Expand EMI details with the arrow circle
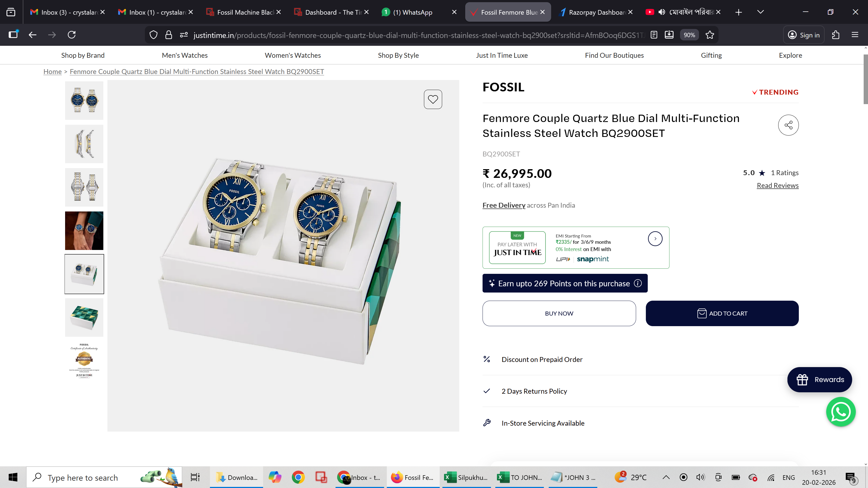Screen dimensions: 868x488 (655, 239)
